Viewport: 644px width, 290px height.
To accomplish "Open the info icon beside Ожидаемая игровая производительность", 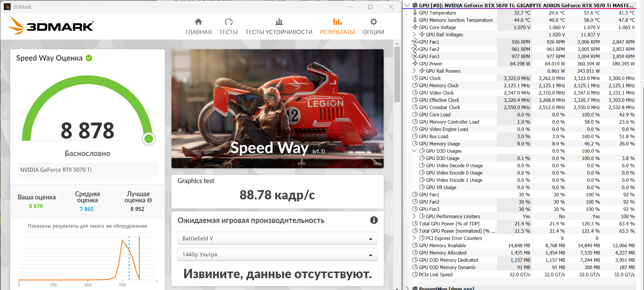I will click(x=374, y=220).
